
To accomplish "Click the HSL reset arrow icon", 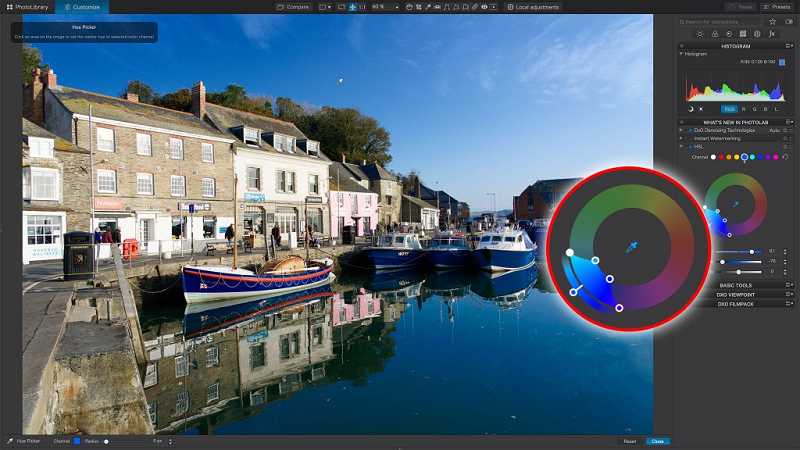I will click(785, 157).
